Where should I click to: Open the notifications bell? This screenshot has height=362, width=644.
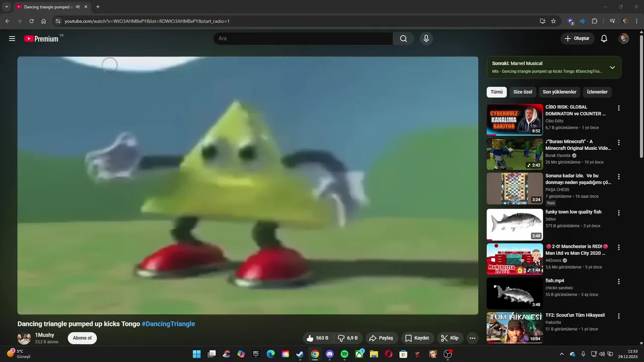pyautogui.click(x=604, y=39)
